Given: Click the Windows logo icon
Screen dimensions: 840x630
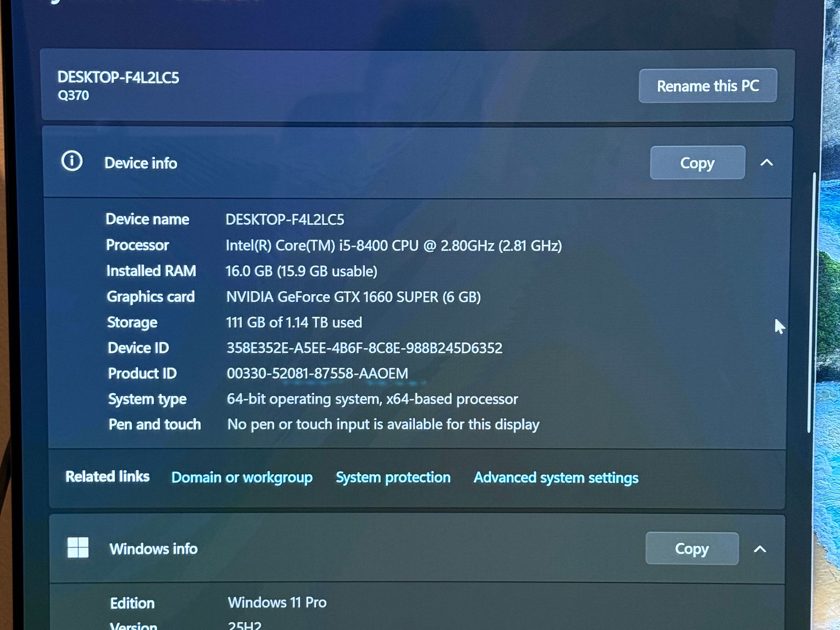Looking at the screenshot, I should (x=78, y=548).
